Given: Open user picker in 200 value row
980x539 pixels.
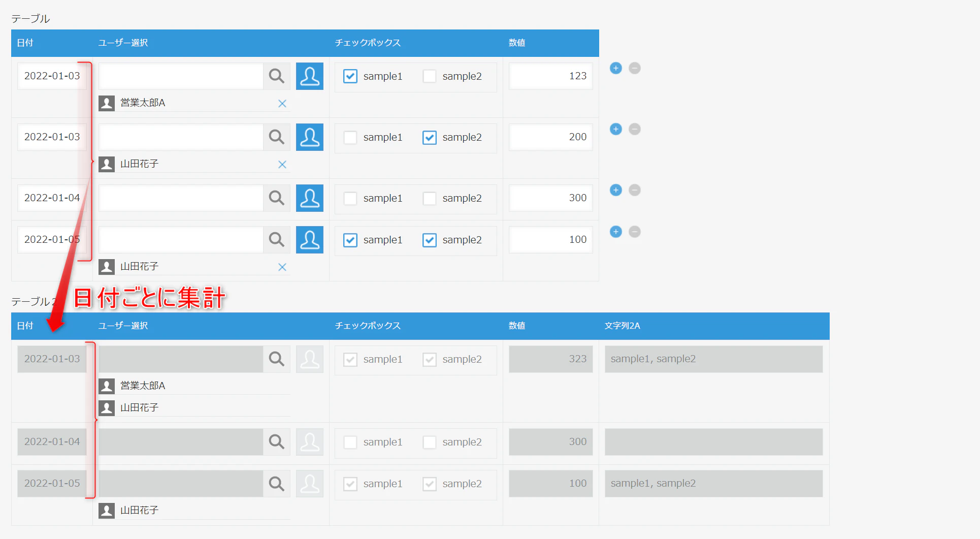Looking at the screenshot, I should coord(310,137).
